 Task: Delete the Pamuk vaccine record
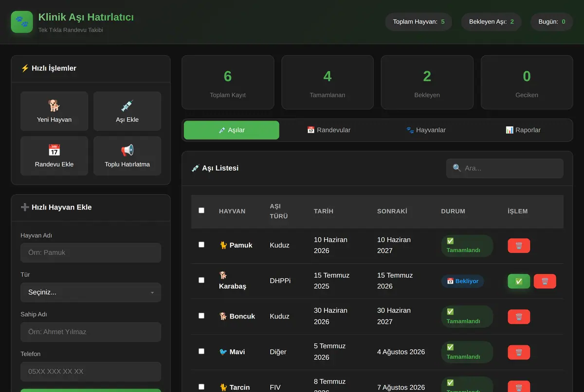519,246
